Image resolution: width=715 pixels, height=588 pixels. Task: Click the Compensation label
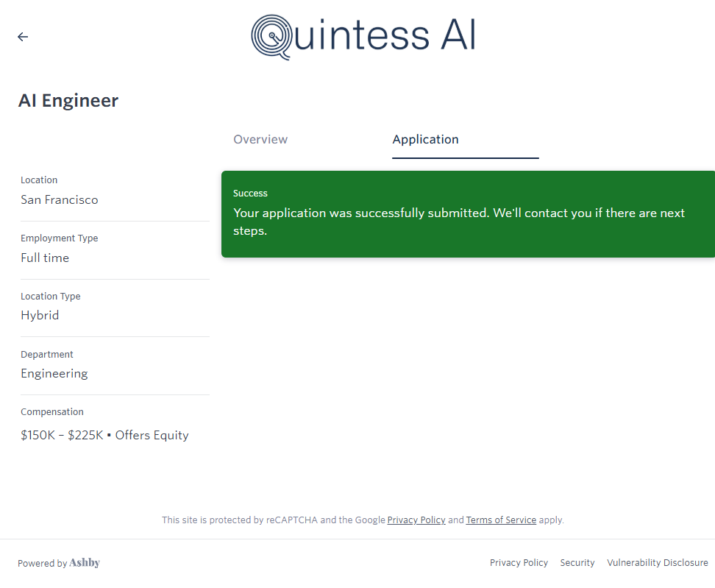52,412
